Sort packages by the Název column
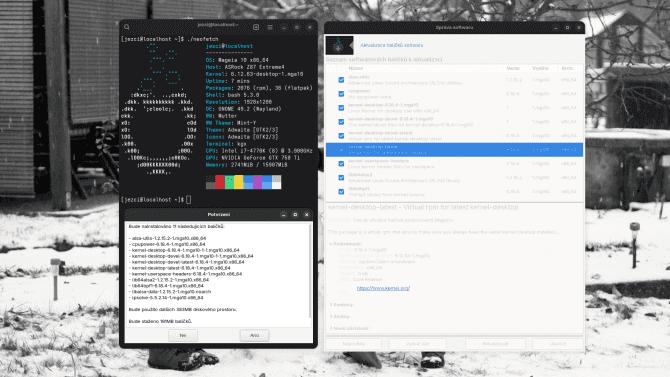Viewport: 670px width, 377px height. pos(356,68)
